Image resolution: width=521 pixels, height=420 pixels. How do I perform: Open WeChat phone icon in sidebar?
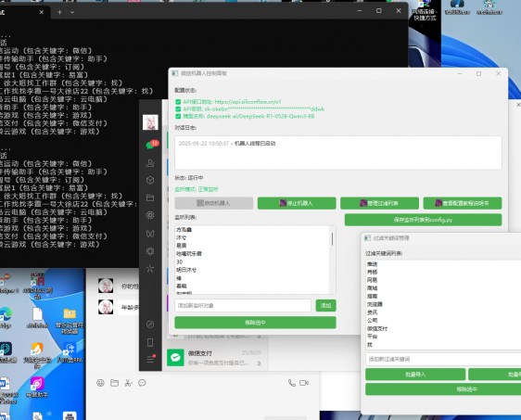150,342
